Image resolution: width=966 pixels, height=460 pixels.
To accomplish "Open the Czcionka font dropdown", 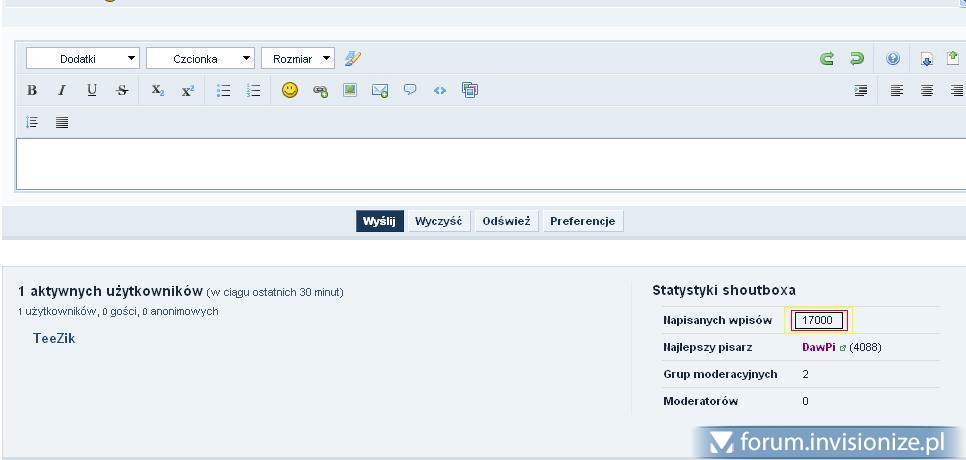I will tap(200, 59).
